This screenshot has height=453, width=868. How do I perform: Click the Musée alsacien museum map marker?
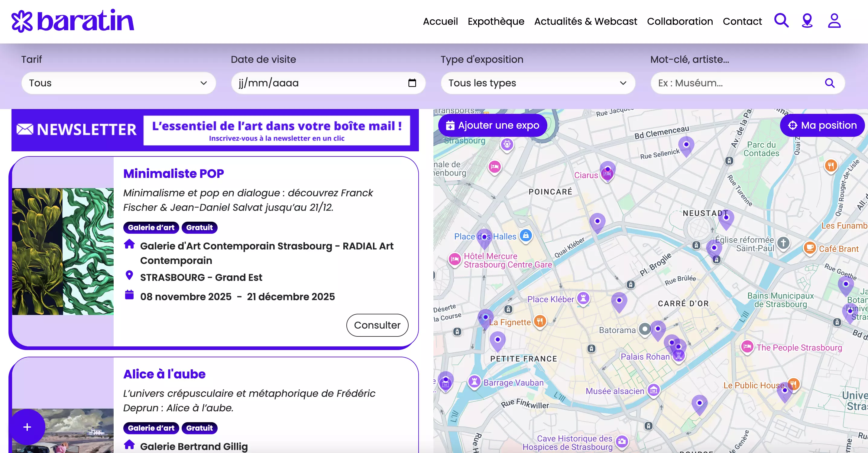pos(654,390)
